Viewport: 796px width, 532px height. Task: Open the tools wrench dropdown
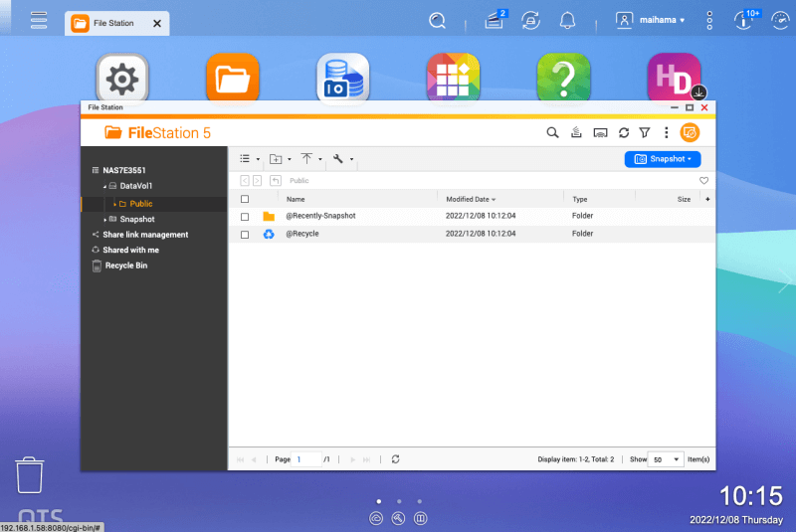[x=342, y=159]
